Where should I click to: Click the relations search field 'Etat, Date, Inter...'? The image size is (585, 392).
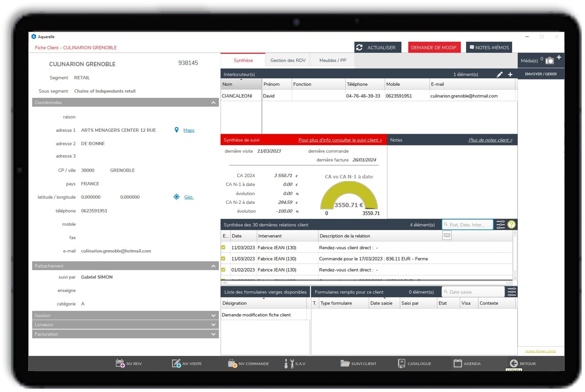(x=467, y=225)
